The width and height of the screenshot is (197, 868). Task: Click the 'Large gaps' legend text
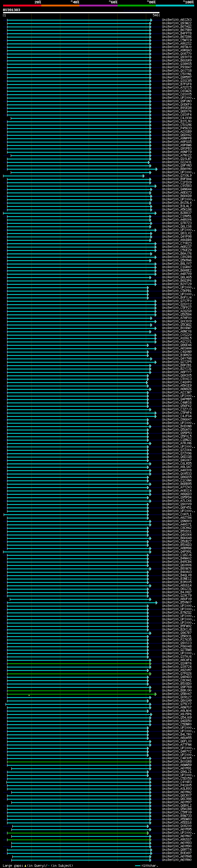[x=13, y=866]
